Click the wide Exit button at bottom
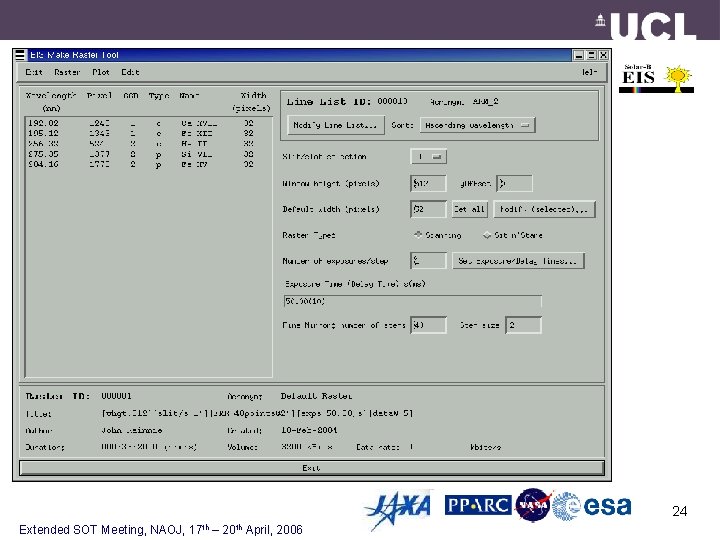The width and height of the screenshot is (720, 540). [312, 468]
